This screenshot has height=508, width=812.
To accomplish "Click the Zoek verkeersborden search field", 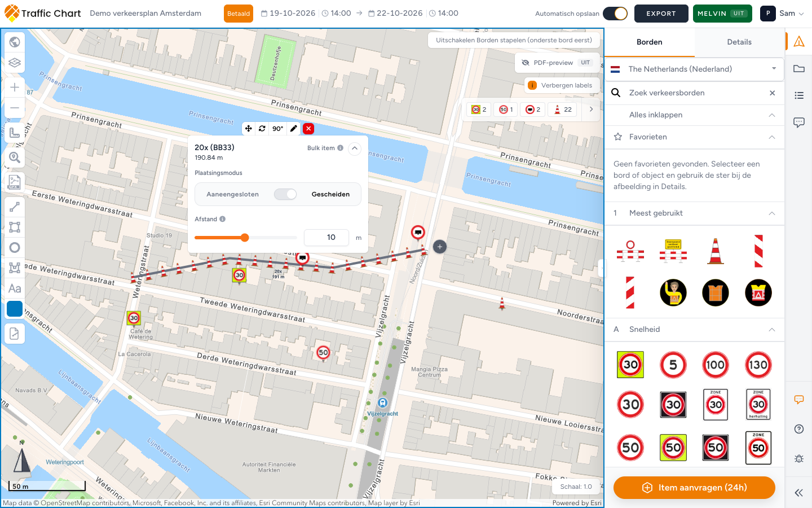I will (694, 93).
